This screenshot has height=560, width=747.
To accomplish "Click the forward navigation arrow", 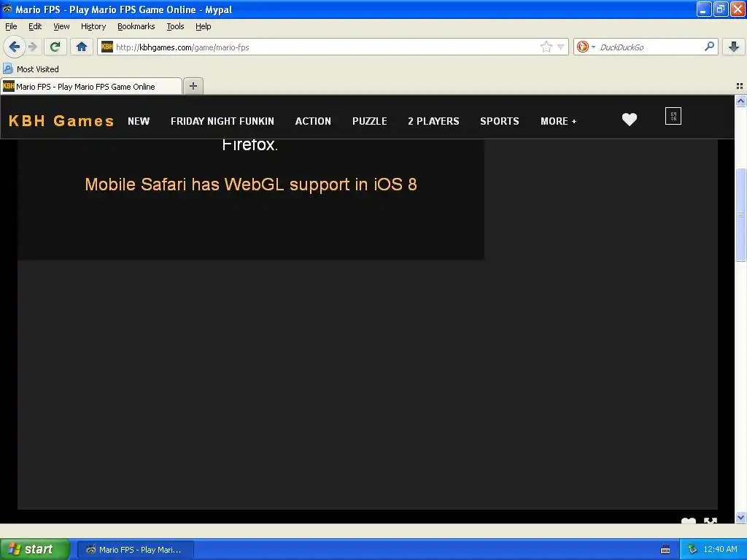I will tap(33, 47).
